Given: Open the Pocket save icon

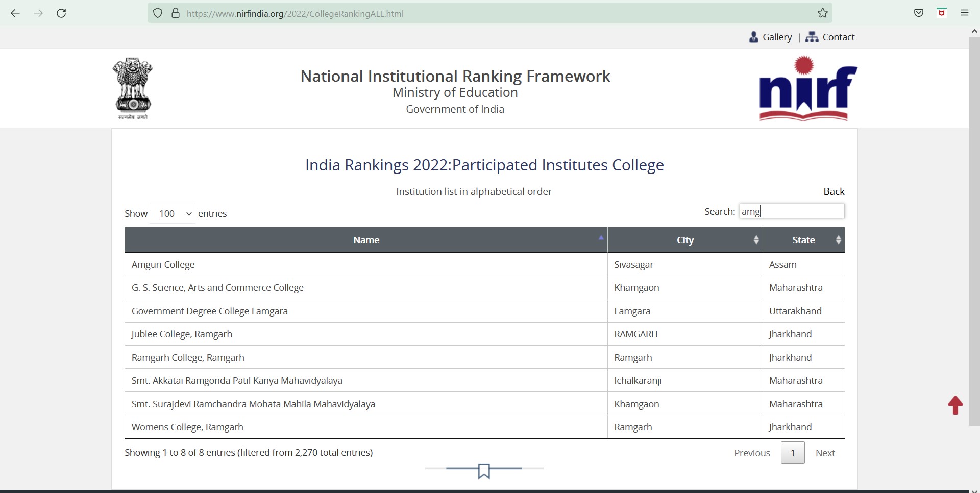Looking at the screenshot, I should tap(919, 14).
